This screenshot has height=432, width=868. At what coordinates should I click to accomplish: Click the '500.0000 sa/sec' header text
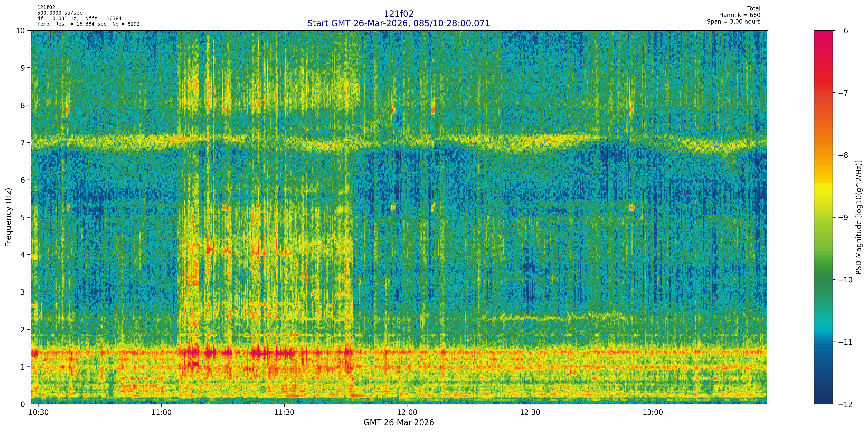[60, 13]
